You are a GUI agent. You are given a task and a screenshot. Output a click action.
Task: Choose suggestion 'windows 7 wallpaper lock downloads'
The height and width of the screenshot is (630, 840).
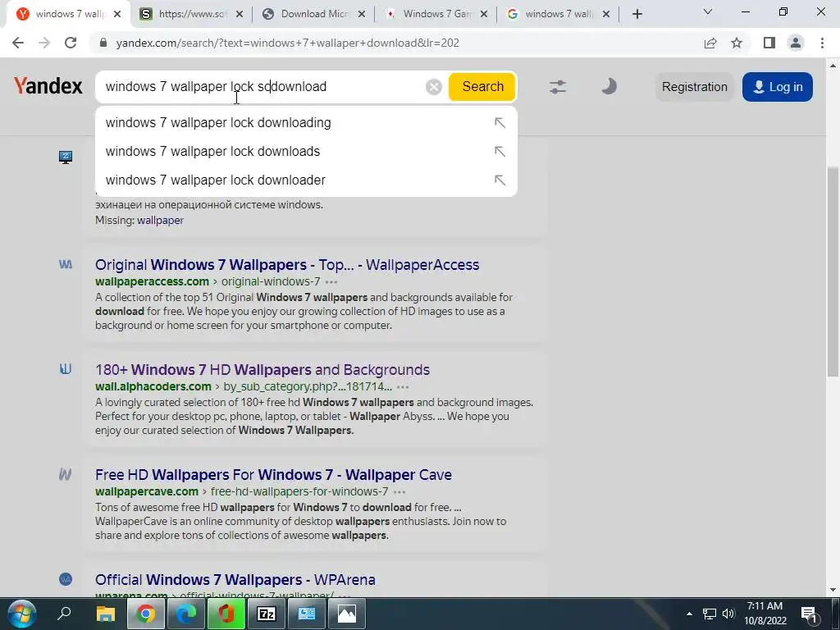click(x=306, y=152)
